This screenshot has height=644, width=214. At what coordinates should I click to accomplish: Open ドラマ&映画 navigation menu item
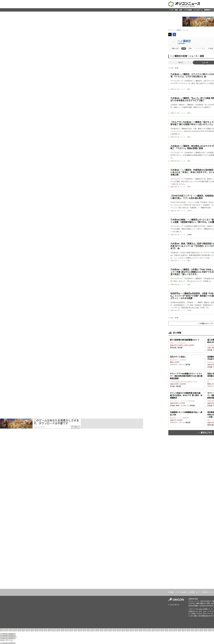tap(188, 10)
